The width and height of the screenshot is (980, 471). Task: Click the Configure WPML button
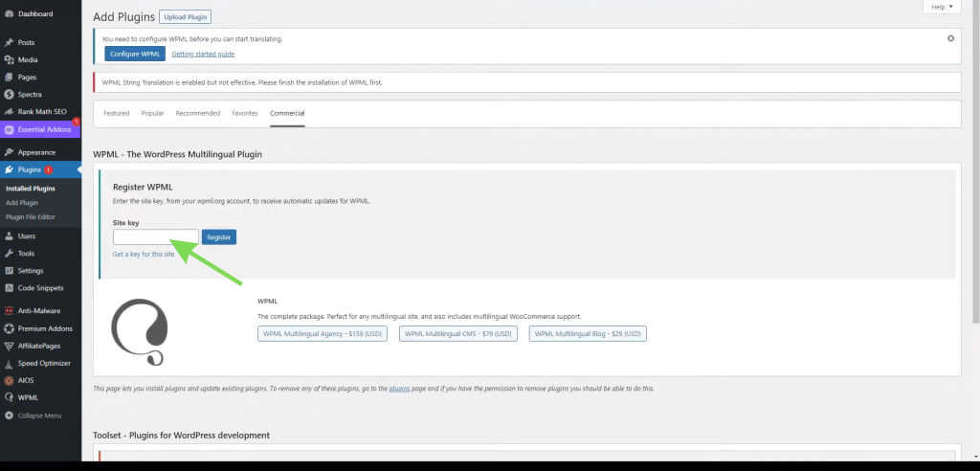[x=135, y=54]
